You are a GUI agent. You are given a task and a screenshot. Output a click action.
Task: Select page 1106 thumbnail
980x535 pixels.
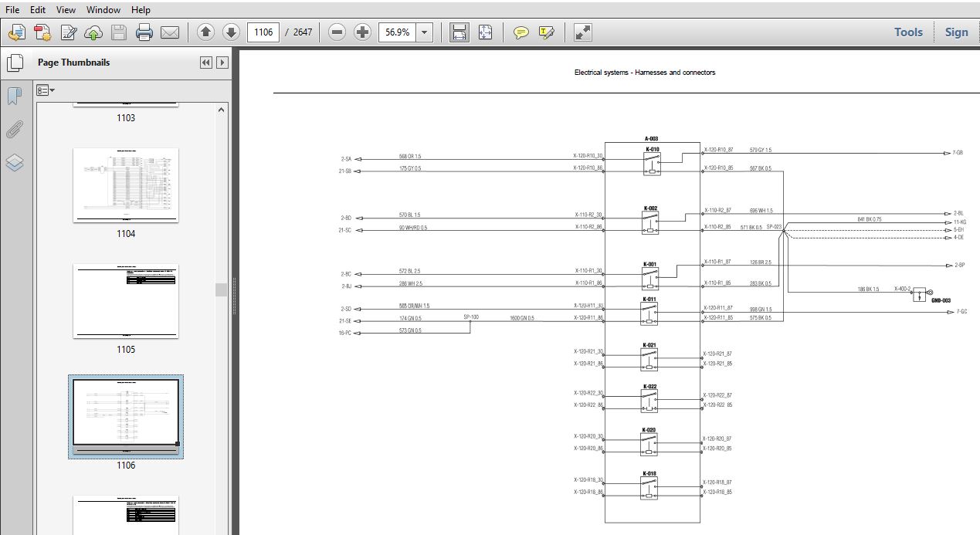coord(126,417)
